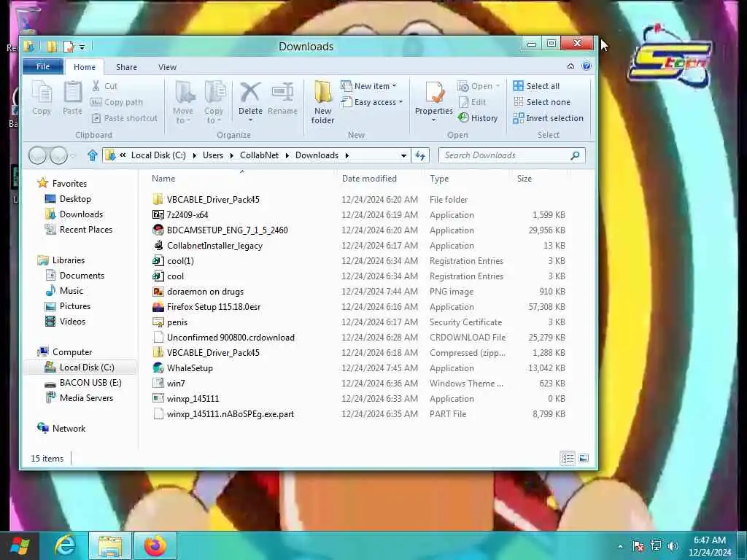Open file History from ribbon

[477, 118]
